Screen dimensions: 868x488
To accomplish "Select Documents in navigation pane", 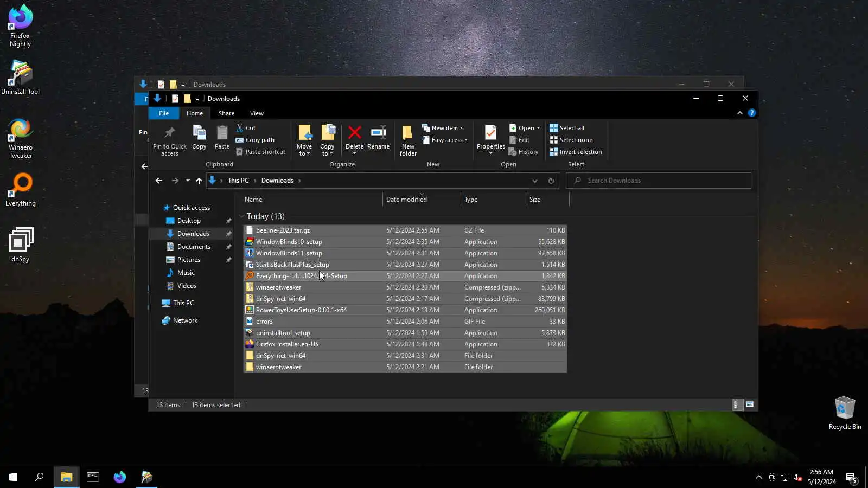I will point(194,247).
